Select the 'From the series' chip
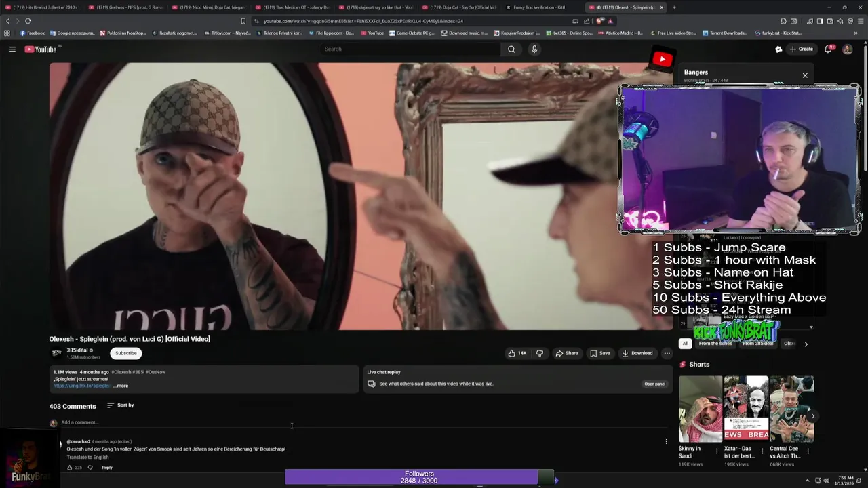The image size is (868, 488). click(715, 344)
